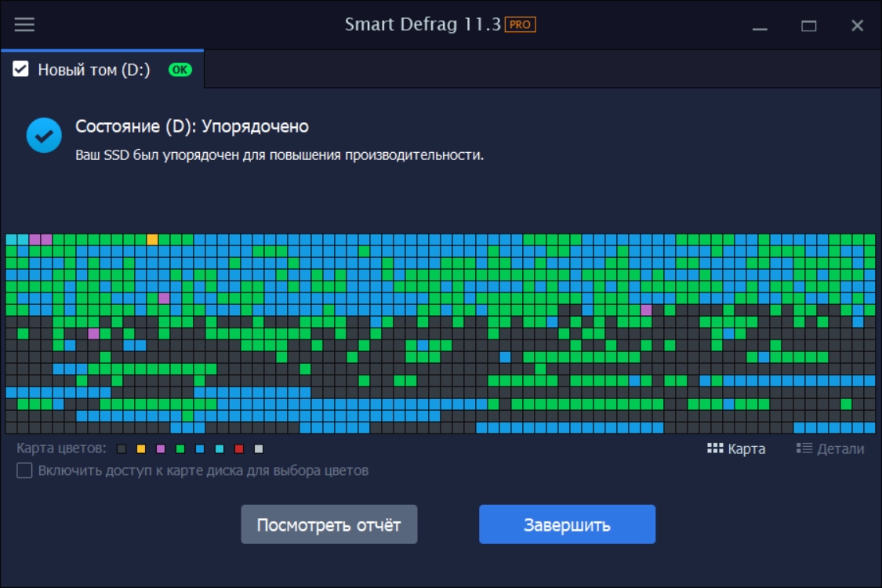Viewport: 882px width, 588px height.
Task: Maximize the Smart Defrag window
Action: (809, 26)
